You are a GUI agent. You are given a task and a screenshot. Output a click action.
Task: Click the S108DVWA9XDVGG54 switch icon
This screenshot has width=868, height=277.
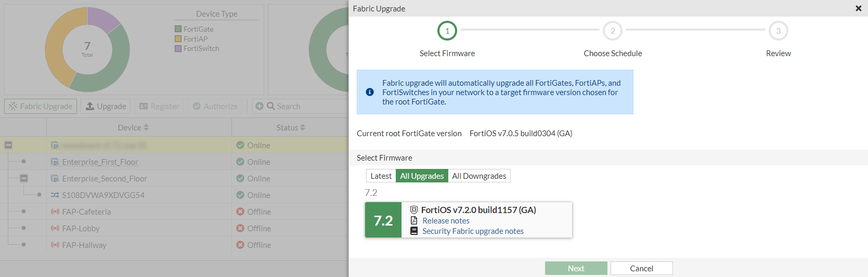point(55,195)
